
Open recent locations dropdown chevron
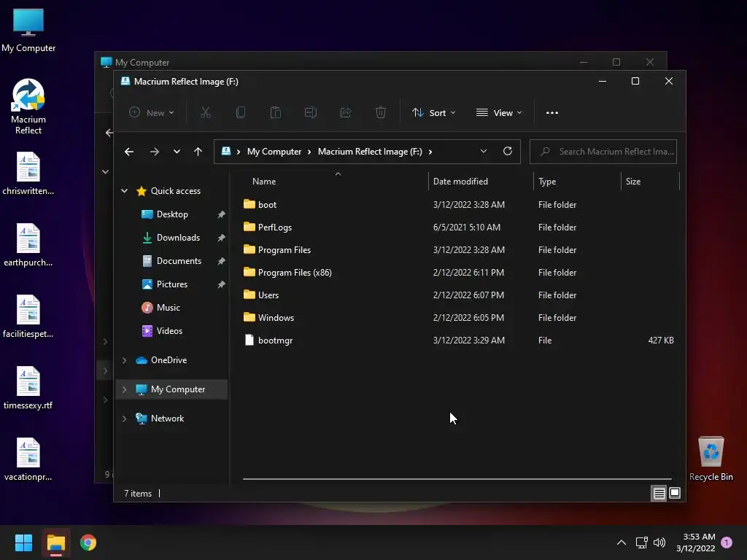tap(177, 152)
